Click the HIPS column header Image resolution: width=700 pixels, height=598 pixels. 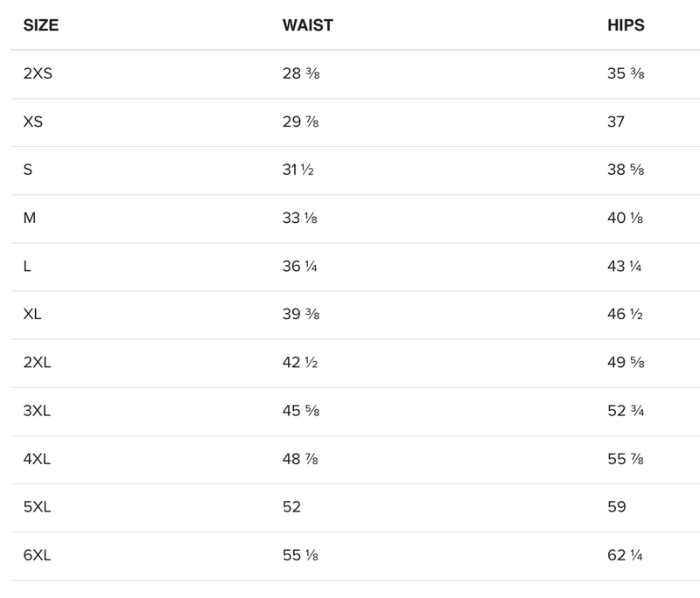coord(625,25)
